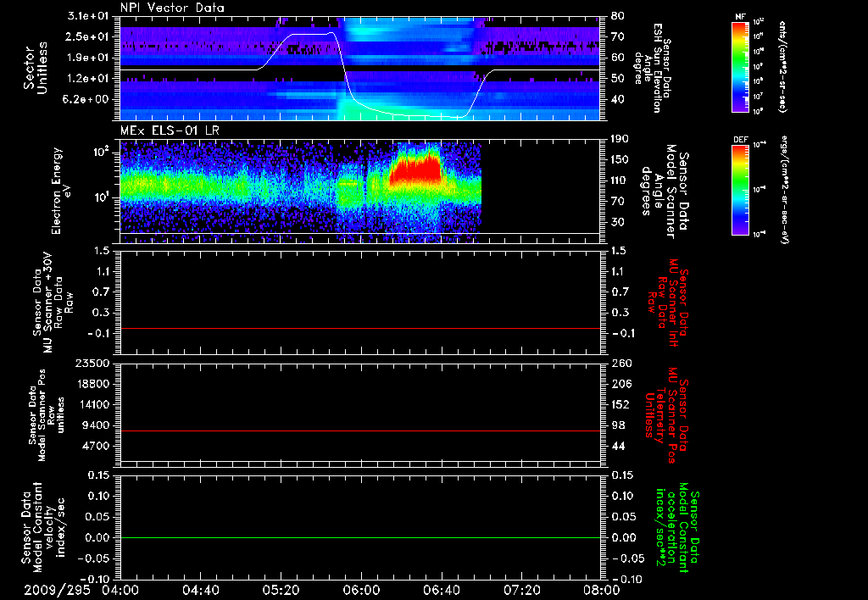Click the 110 tick on scanner angle axis
Image resolution: width=868 pixels, height=600 pixels.
click(620, 181)
